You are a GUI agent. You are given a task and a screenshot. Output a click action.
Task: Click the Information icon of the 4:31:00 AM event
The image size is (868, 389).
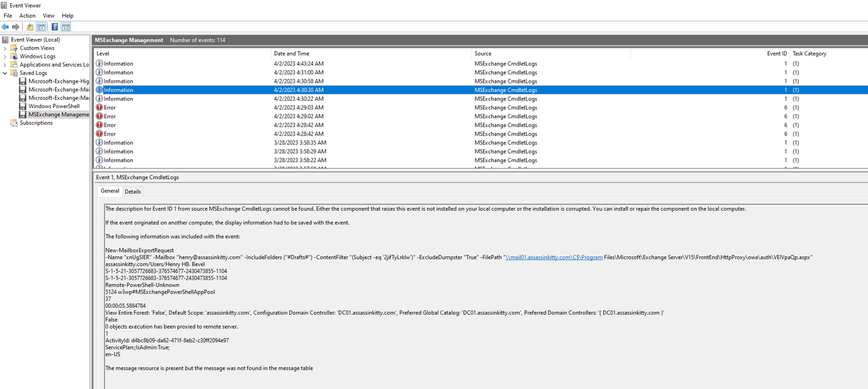99,72
